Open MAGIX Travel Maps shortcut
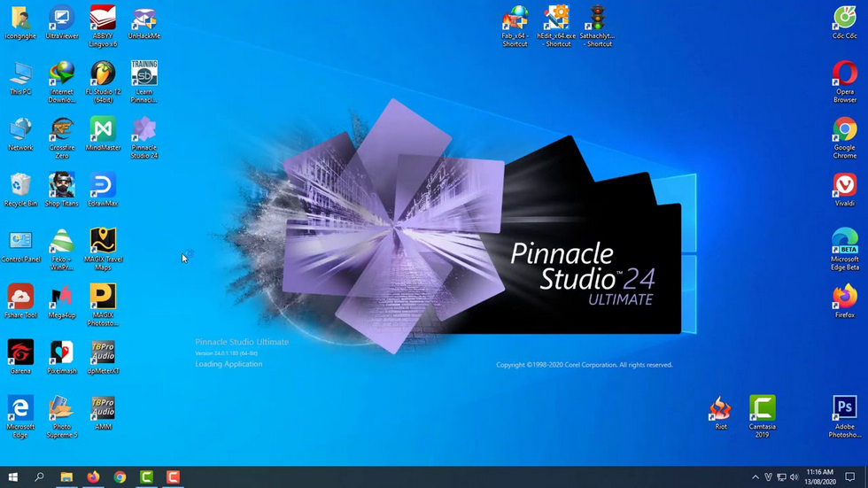The height and width of the screenshot is (488, 868). coord(103,250)
